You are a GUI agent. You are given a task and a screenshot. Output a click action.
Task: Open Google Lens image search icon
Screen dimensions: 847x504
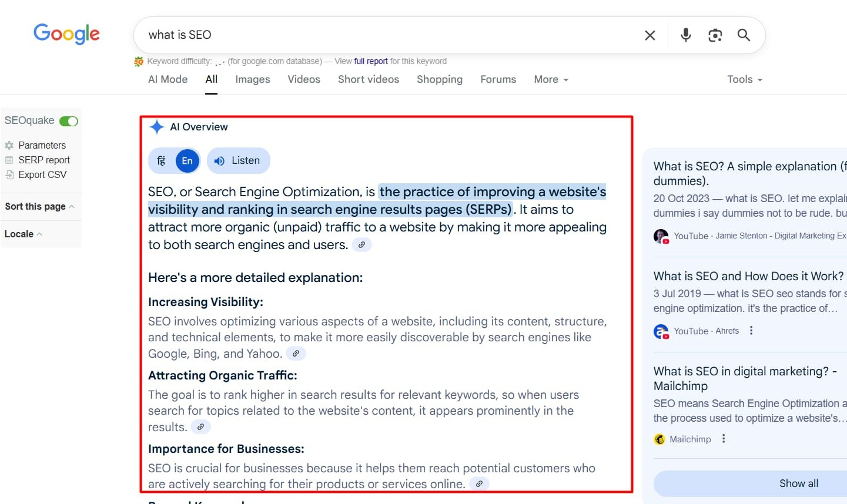click(x=715, y=35)
